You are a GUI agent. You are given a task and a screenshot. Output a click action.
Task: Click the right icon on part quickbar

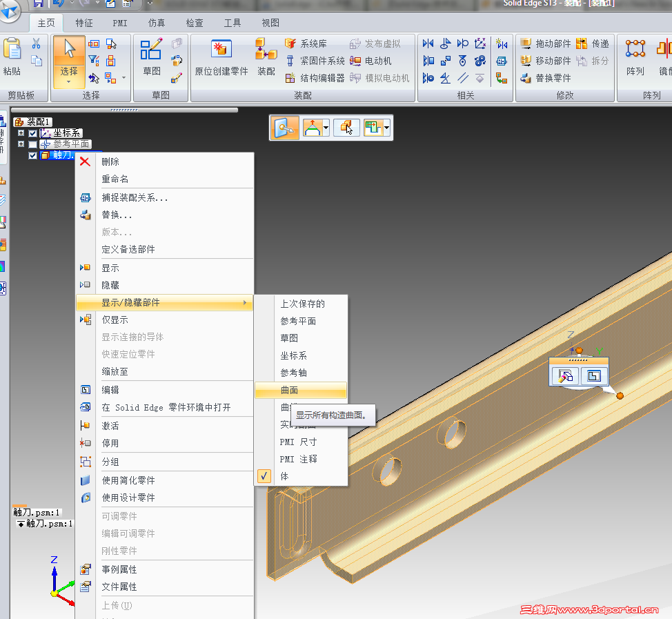pos(593,376)
